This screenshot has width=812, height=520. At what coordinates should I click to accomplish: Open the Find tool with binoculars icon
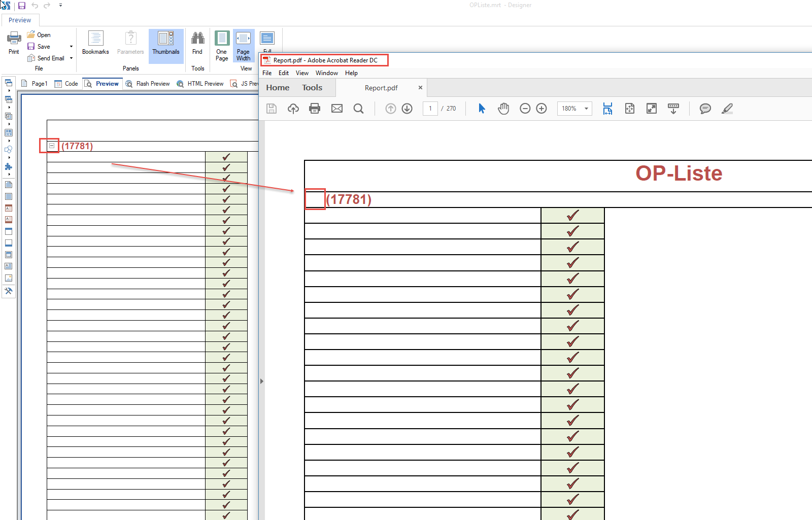(x=197, y=43)
